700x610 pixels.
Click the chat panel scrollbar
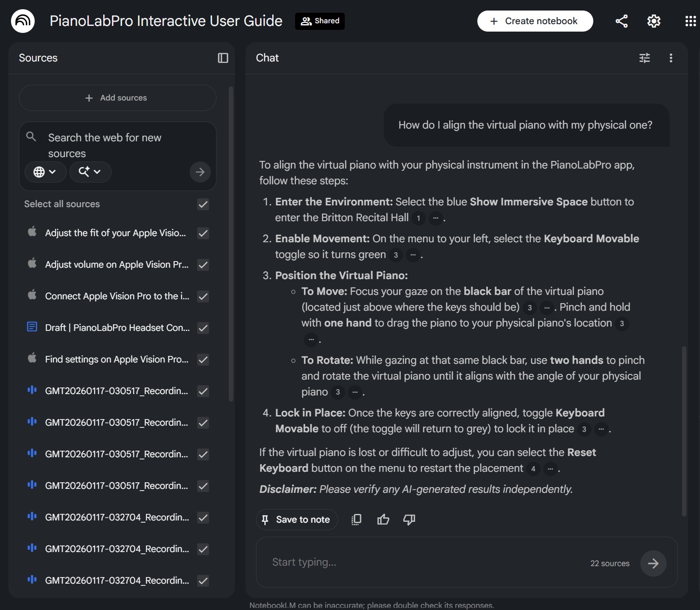click(684, 431)
